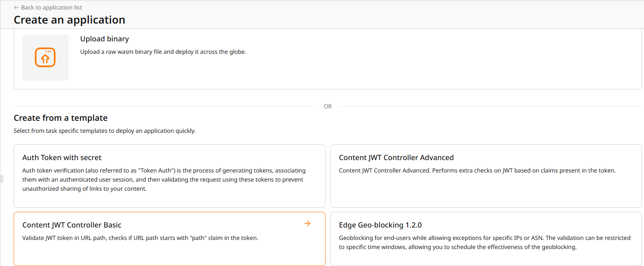Click the orange Upload binary icon
The width and height of the screenshot is (644, 266).
45,58
